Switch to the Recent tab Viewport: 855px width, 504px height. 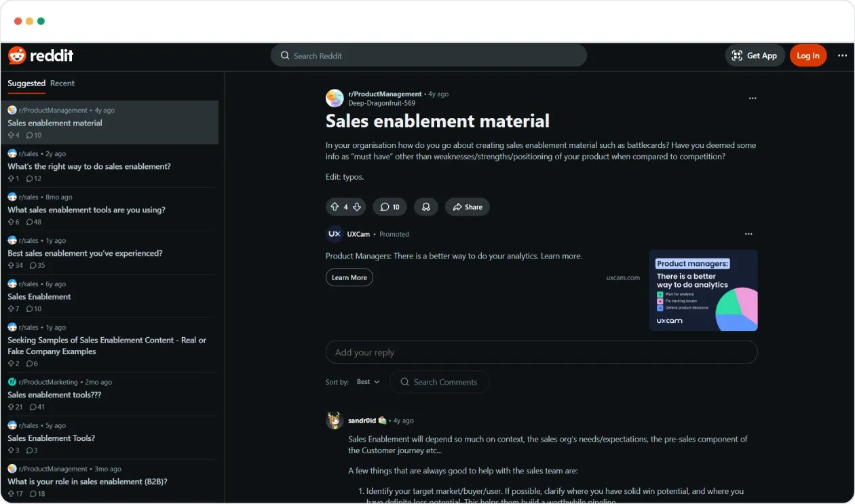tap(62, 83)
